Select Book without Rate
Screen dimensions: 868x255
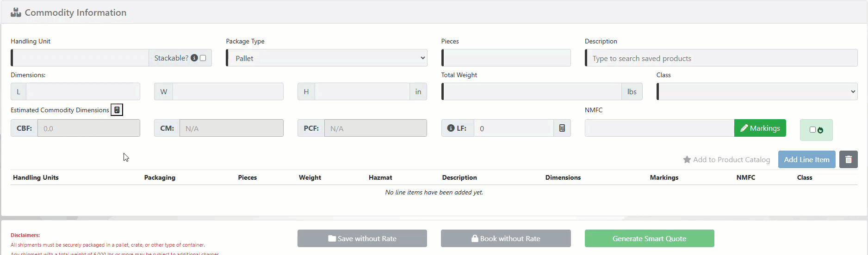coord(506,238)
